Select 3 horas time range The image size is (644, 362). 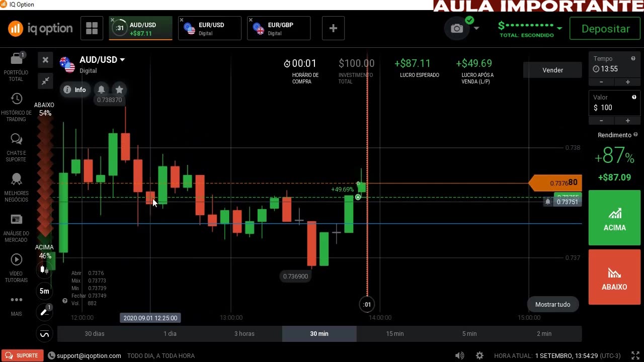(245, 333)
